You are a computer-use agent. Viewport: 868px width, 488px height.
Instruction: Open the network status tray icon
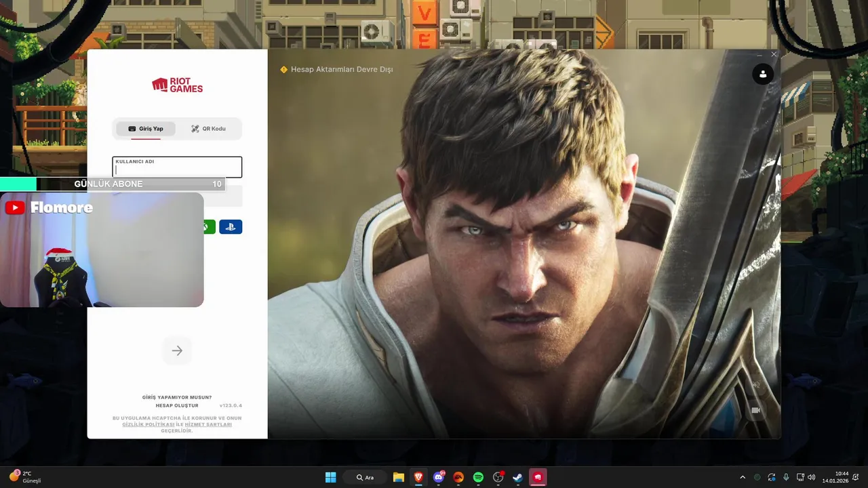tap(800, 477)
